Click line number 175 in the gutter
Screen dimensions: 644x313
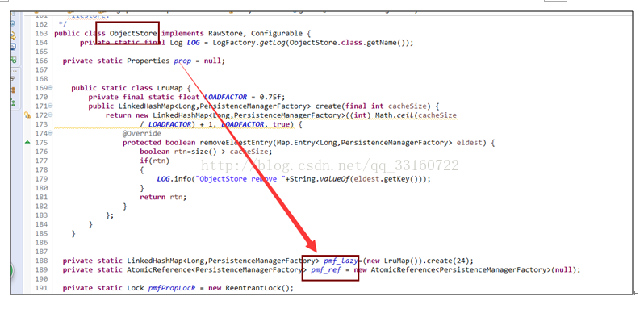tap(41, 143)
